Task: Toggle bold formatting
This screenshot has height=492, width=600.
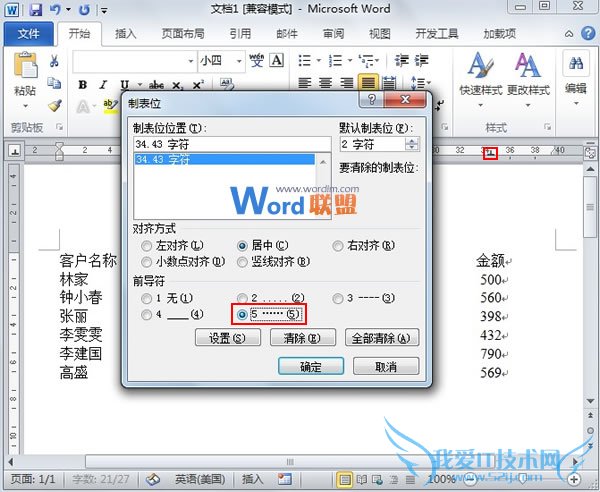Action: pyautogui.click(x=83, y=85)
